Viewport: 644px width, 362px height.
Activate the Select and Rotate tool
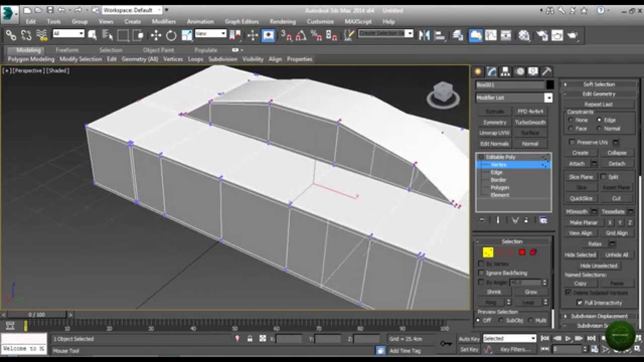pyautogui.click(x=171, y=35)
